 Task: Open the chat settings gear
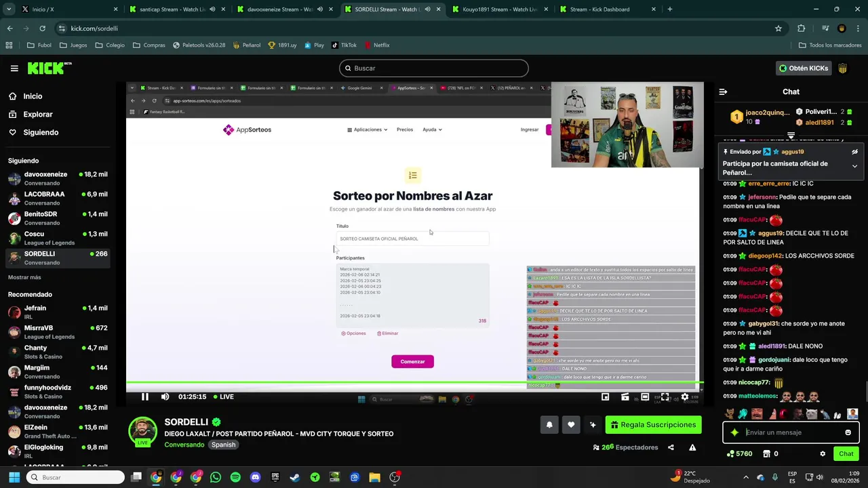pyautogui.click(x=823, y=453)
